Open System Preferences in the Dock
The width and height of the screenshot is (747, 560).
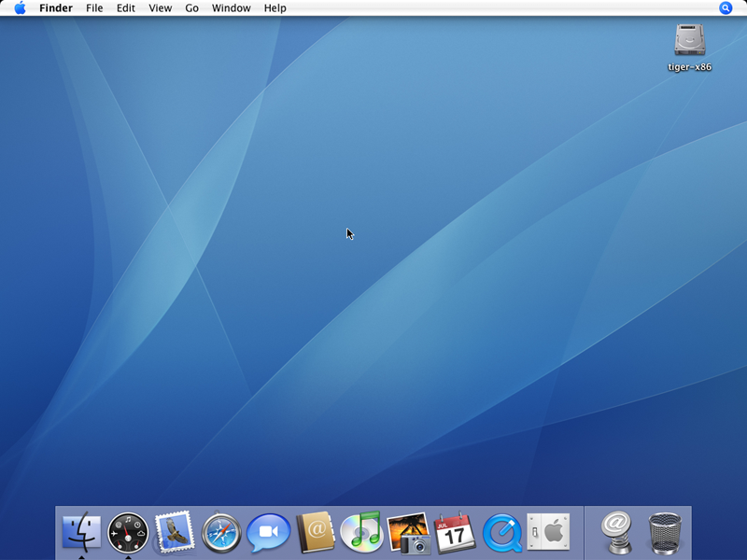pos(548,533)
